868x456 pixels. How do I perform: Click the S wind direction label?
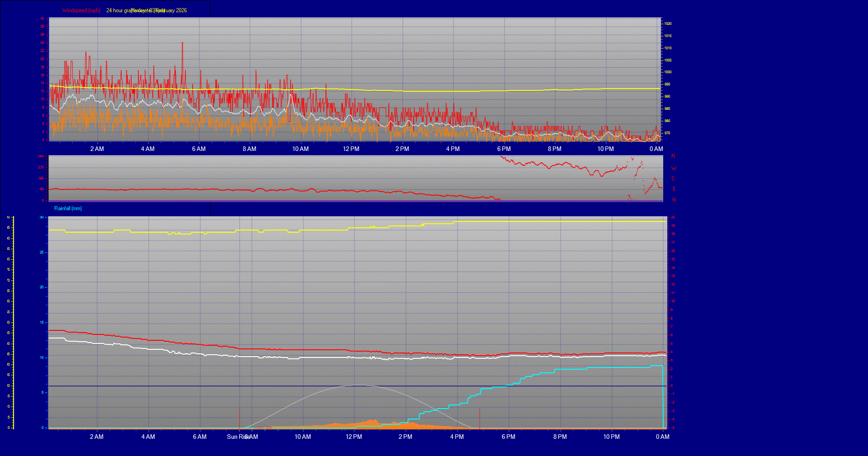pos(673,179)
